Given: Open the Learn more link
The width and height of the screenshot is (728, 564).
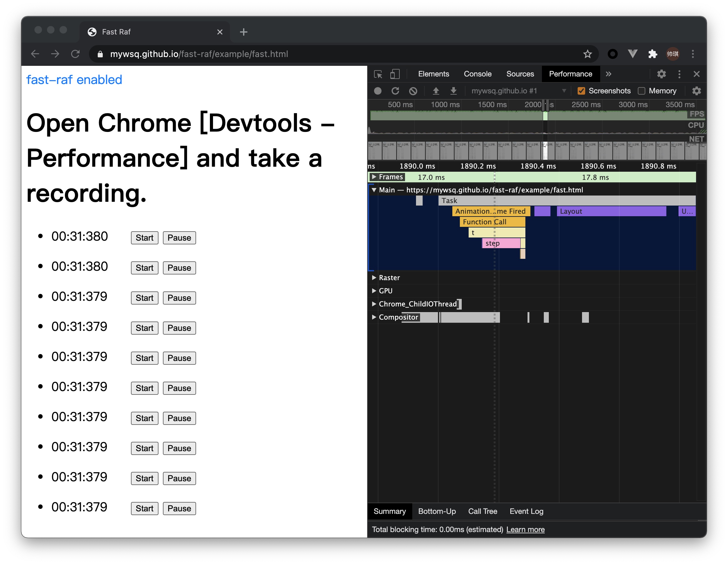Looking at the screenshot, I should click(x=525, y=529).
